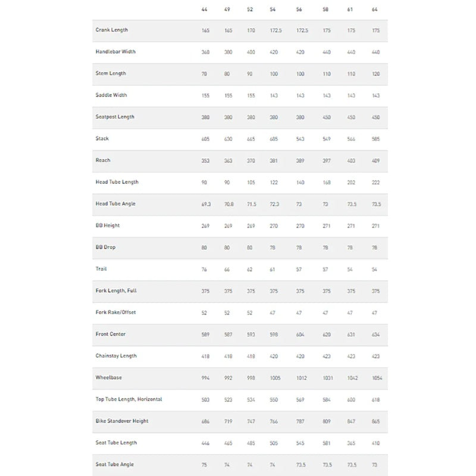This screenshot has width=476, height=476.
Task: Click the Head Tube Length label
Action: pyautogui.click(x=117, y=182)
